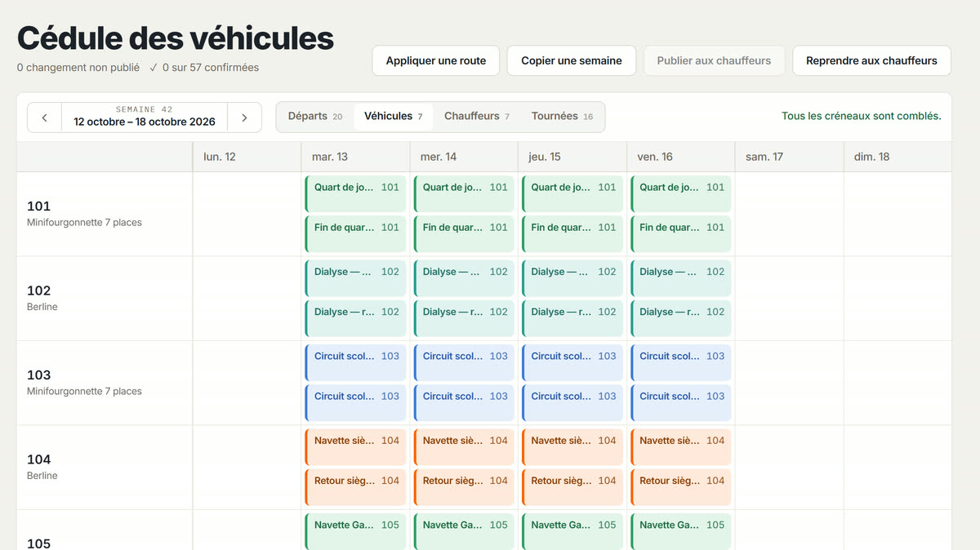This screenshot has height=550, width=980.
Task: Select vehicle 101 row label
Action: [105, 214]
